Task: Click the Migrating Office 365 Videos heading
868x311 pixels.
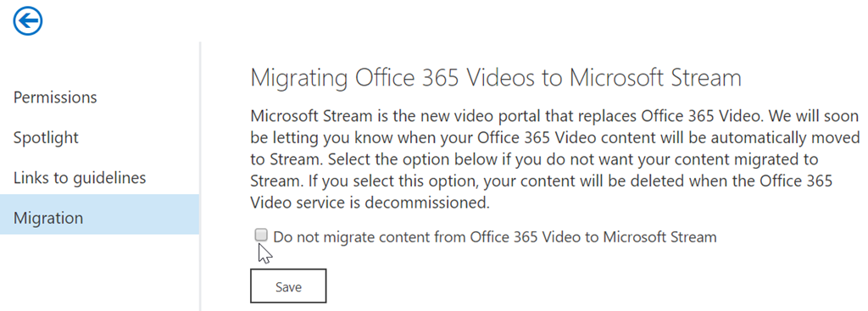Action: (x=495, y=78)
